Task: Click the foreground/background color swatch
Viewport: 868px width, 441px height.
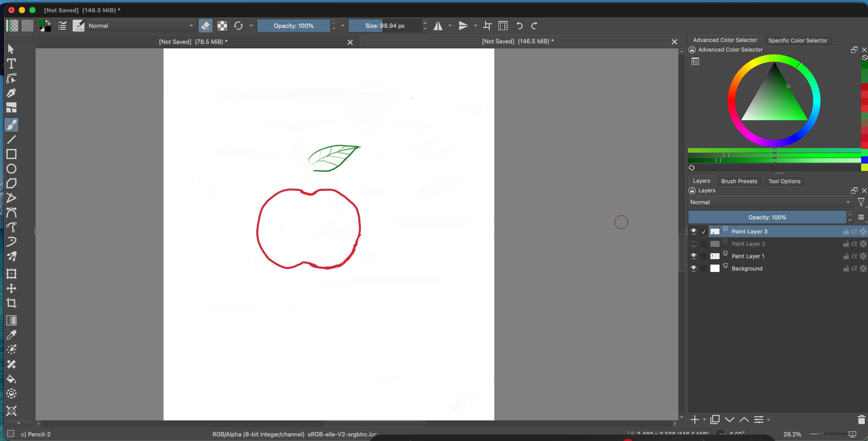Action: [x=45, y=26]
